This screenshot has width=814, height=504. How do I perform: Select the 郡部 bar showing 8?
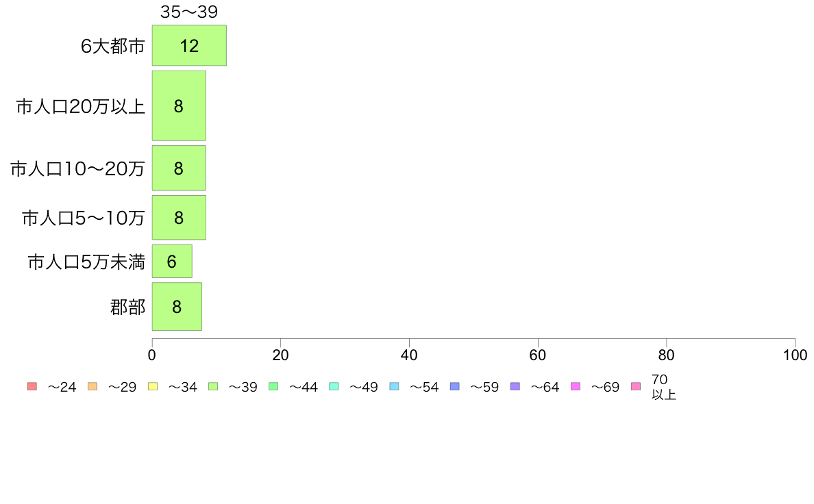pos(177,306)
